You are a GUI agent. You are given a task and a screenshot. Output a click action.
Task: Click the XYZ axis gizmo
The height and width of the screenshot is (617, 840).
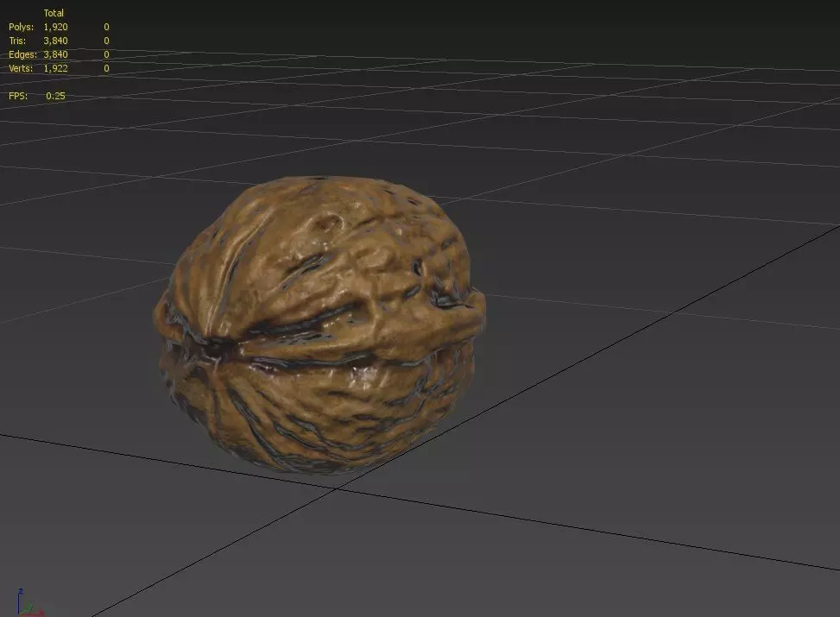[29, 602]
